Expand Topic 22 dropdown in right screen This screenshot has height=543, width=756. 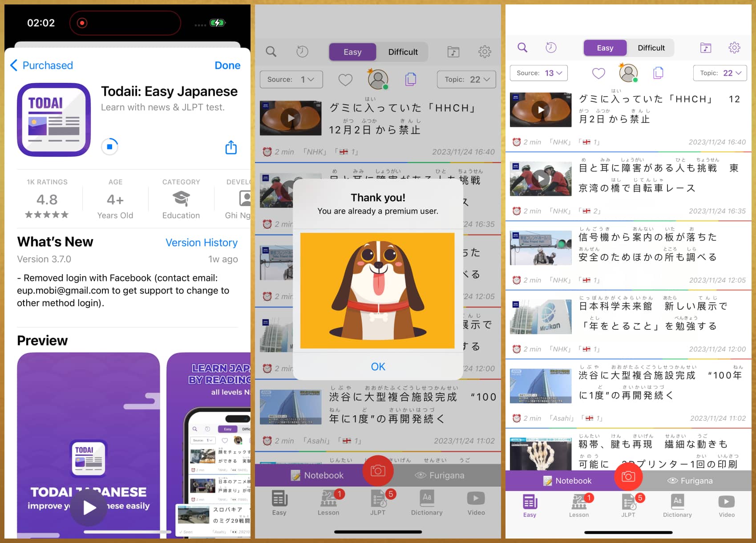[x=720, y=73]
